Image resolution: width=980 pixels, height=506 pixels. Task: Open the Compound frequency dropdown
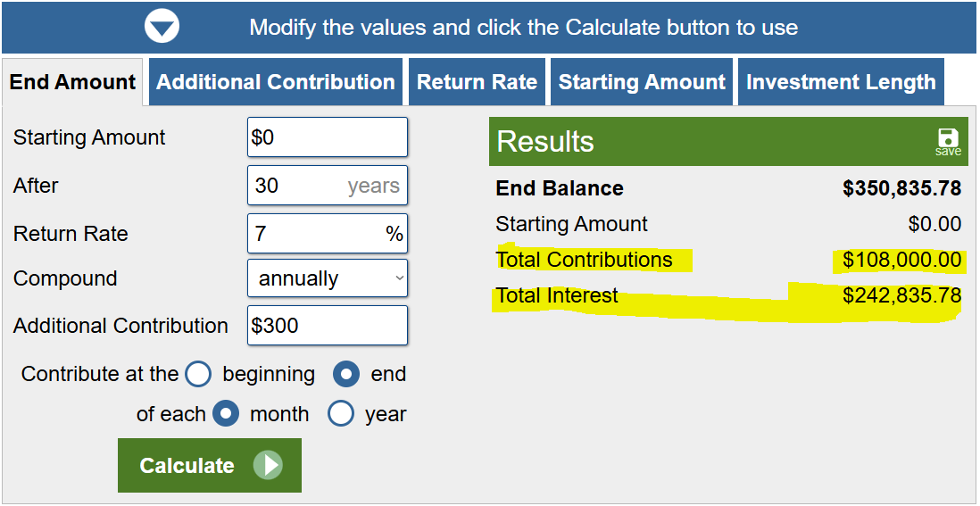click(328, 278)
